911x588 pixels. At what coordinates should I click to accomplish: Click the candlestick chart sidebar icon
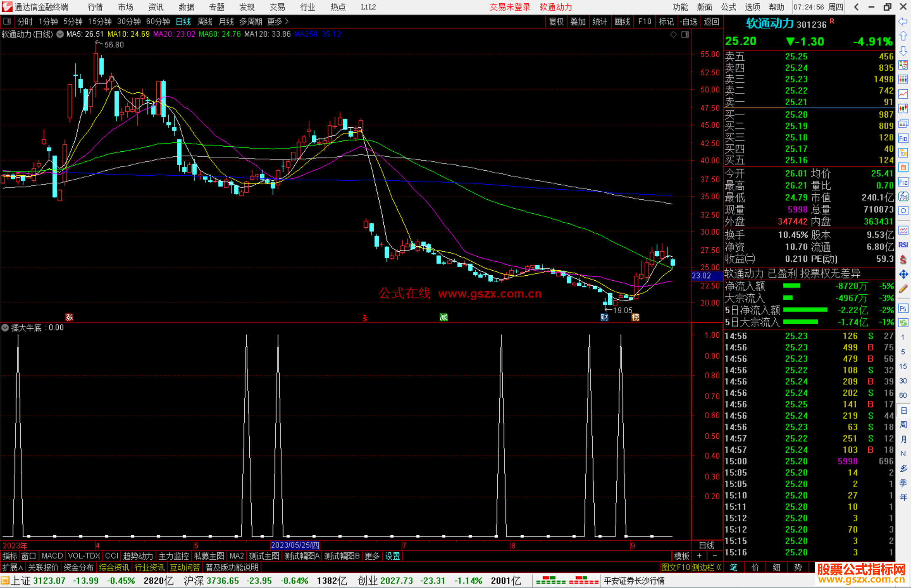point(903,109)
